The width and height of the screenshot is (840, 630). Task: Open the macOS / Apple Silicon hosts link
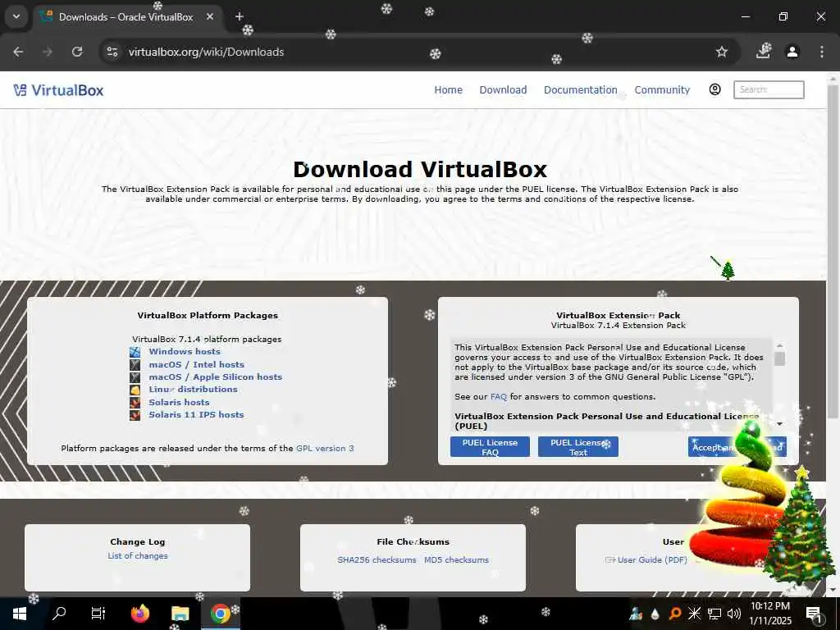216,377
